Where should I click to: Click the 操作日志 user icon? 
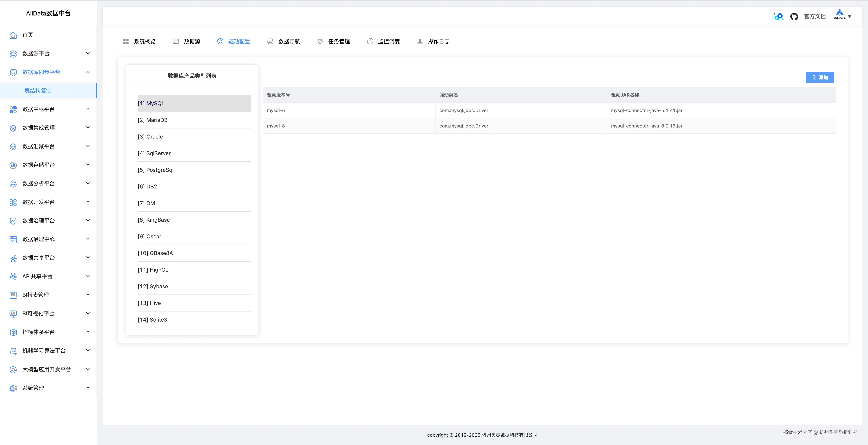click(x=420, y=41)
